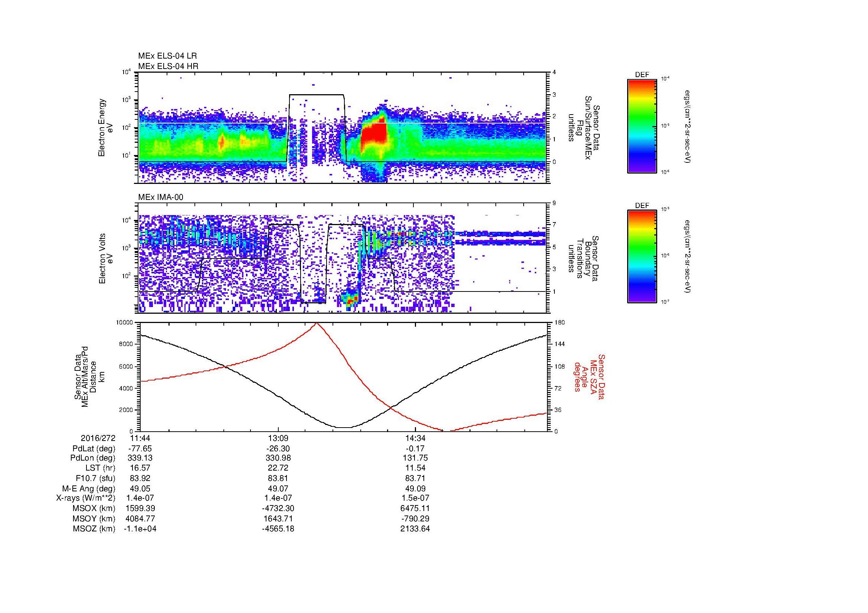This screenshot has height=613, width=868.
Task: Click the MSOY value '1643.71'
Action: pos(278,518)
